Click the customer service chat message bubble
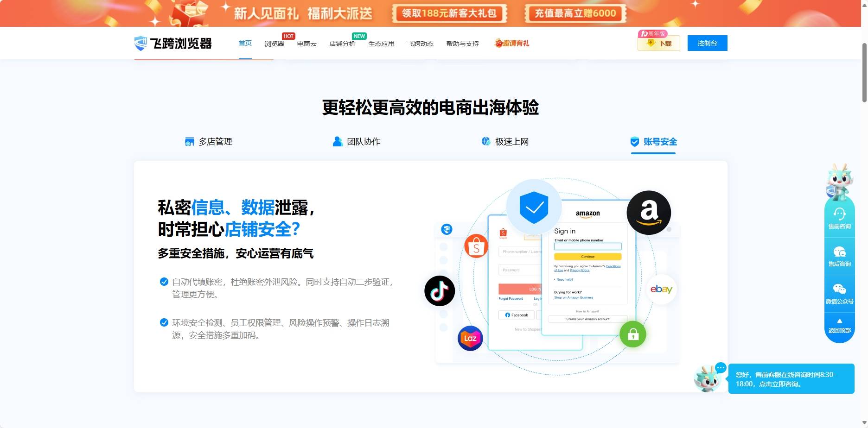Viewport: 868px width, 428px height. (791, 379)
